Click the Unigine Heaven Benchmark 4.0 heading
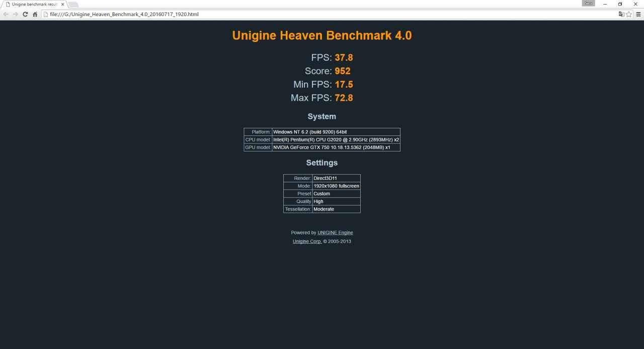 pos(322,36)
